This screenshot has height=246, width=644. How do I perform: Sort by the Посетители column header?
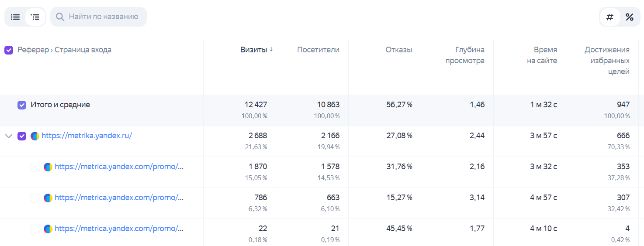[x=318, y=50]
